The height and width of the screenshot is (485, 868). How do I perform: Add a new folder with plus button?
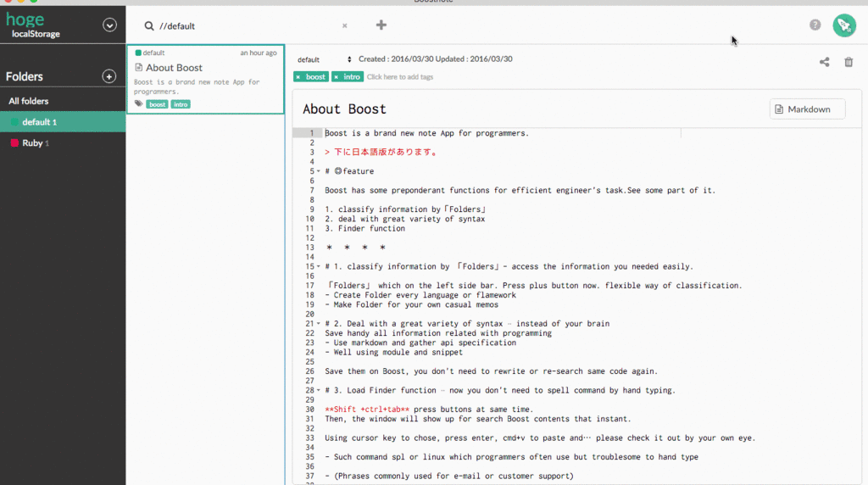(109, 76)
